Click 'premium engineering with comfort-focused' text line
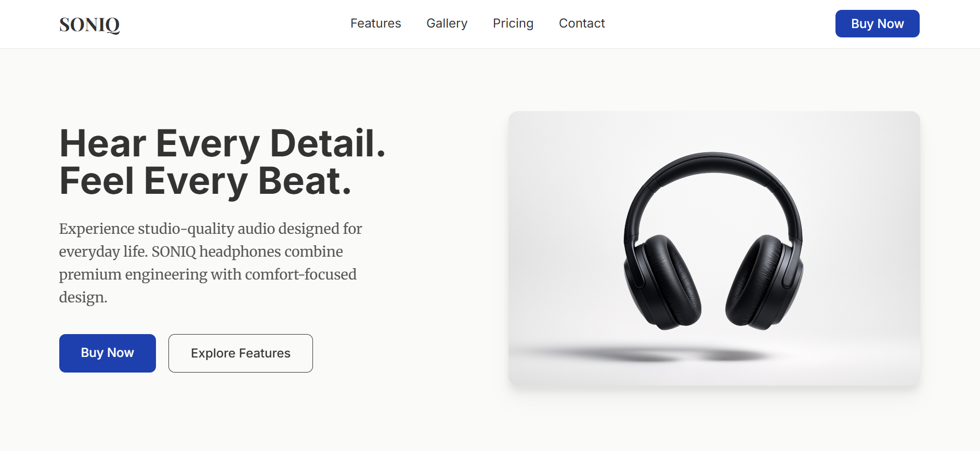 coord(208,274)
